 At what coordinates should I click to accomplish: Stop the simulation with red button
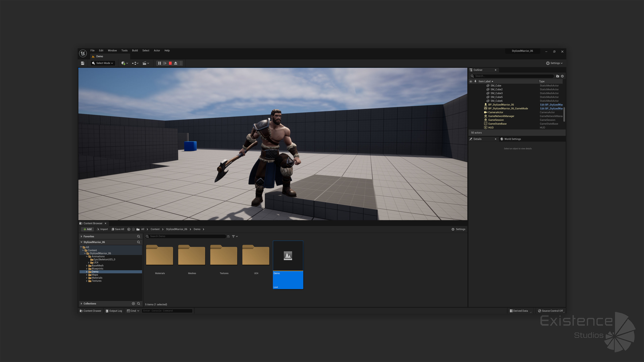click(170, 63)
